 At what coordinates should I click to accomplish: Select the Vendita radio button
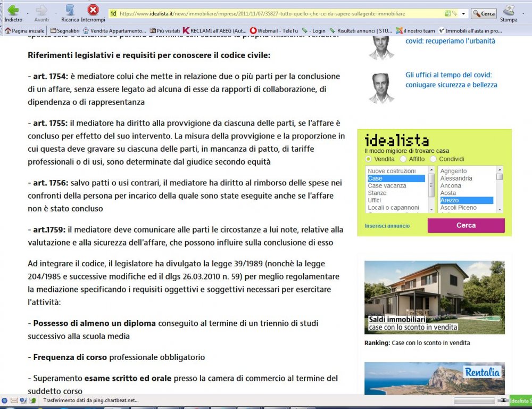[x=369, y=159]
